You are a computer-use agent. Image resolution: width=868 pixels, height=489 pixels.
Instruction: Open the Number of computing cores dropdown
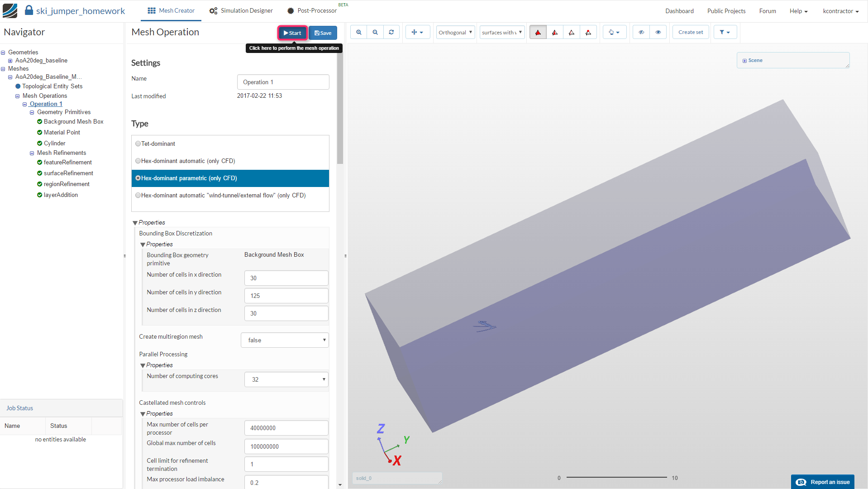(x=286, y=379)
